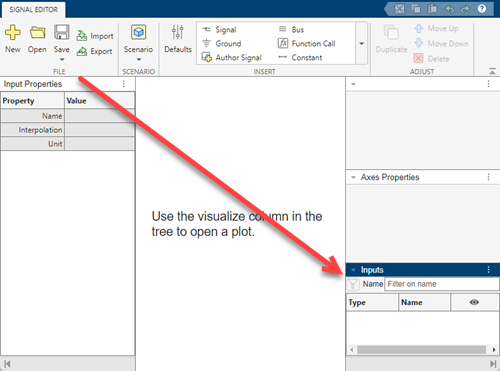Open the Input Properties panel options menu
This screenshot has width=500, height=371.
pyautogui.click(x=124, y=84)
